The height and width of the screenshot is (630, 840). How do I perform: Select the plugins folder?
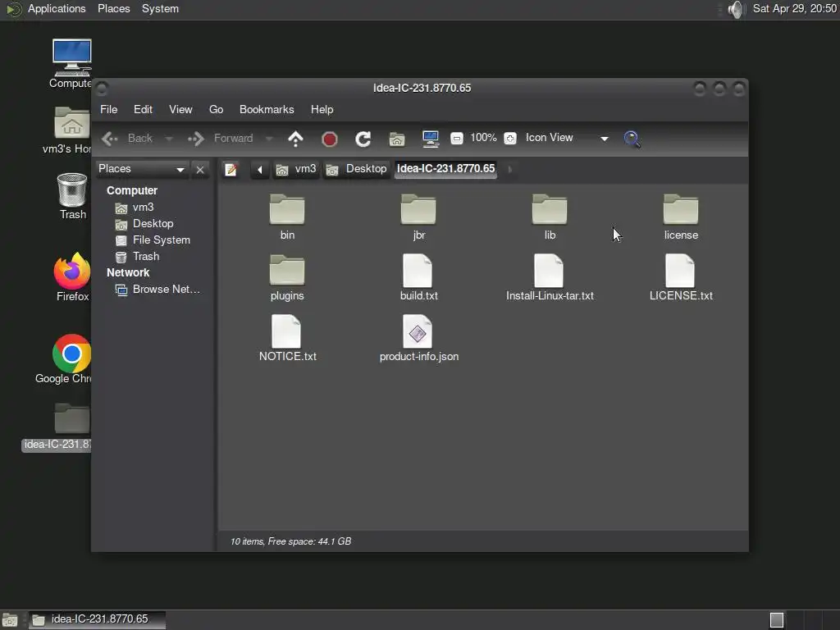point(287,277)
